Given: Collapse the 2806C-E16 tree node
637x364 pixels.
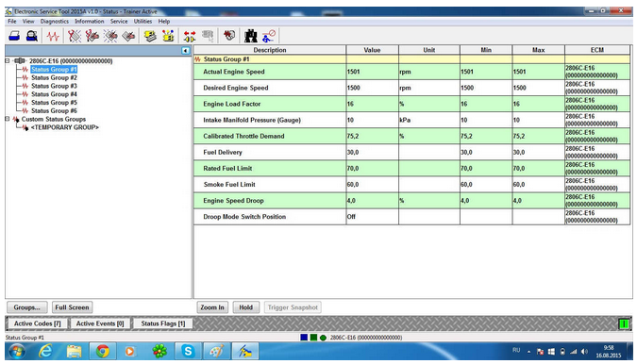Looking at the screenshot, I should click(x=8, y=61).
